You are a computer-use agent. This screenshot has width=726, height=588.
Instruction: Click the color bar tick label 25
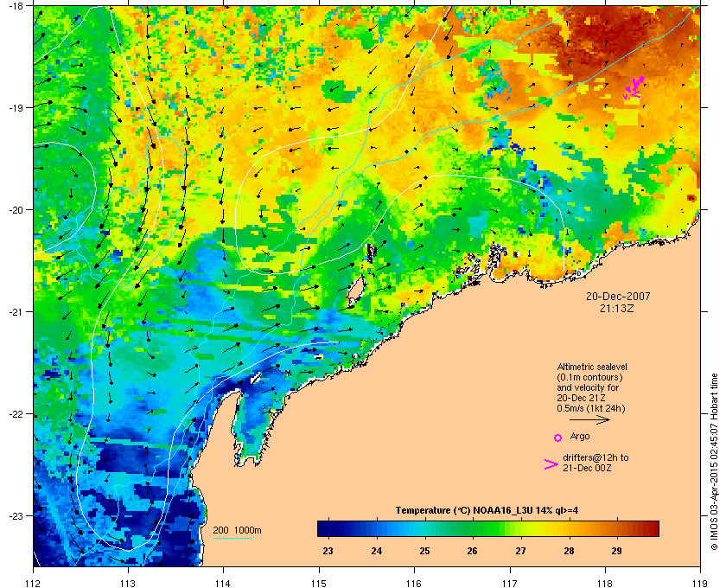[x=424, y=551]
